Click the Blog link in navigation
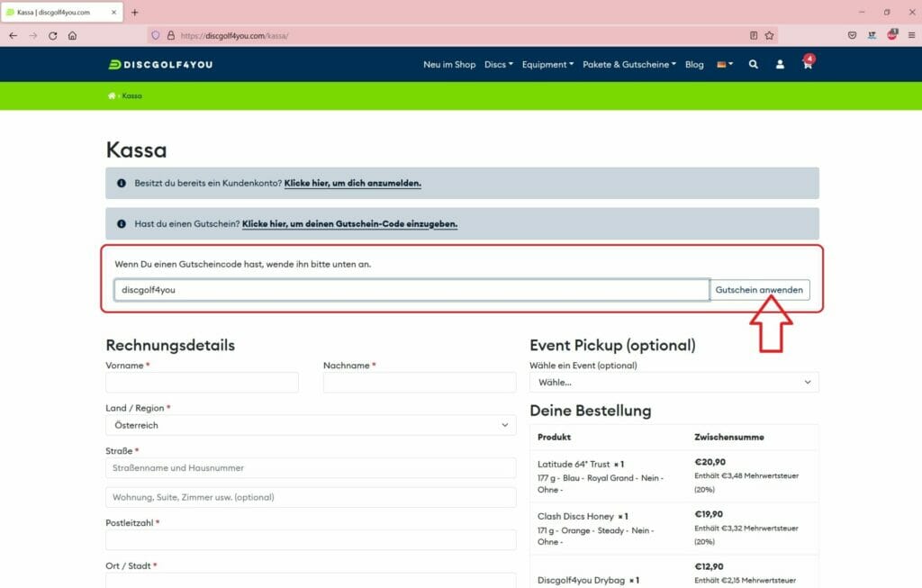Screen dimensions: 922x588 [x=694, y=65]
